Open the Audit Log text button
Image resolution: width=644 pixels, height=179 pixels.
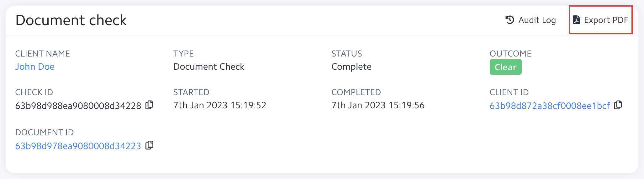coord(537,20)
